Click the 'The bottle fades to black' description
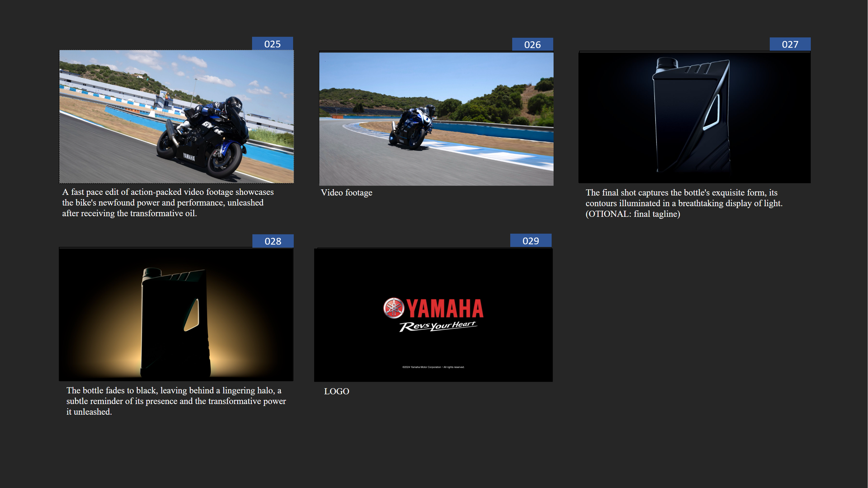The height and width of the screenshot is (488, 868). point(176,401)
